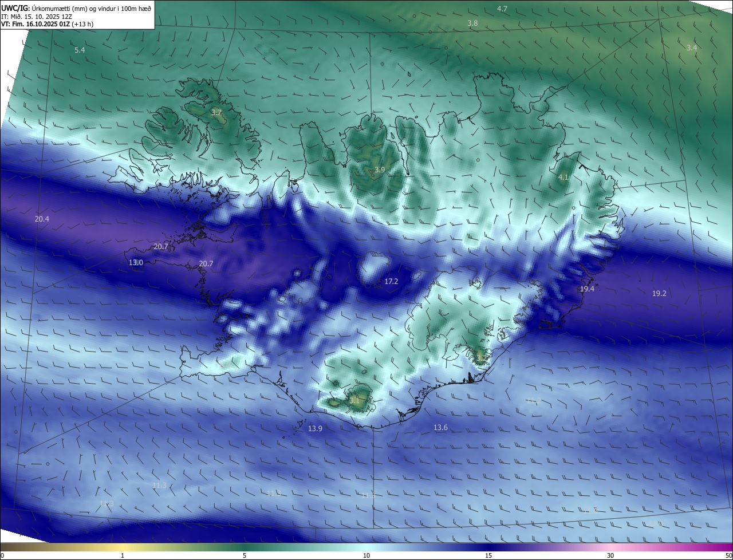733x560 pixels.
Task: Select the 17.2 value label in central Iceland
Action: tap(391, 281)
